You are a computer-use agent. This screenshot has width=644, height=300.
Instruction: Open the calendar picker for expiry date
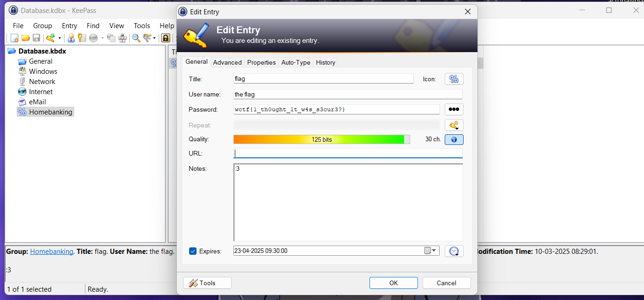430,251
